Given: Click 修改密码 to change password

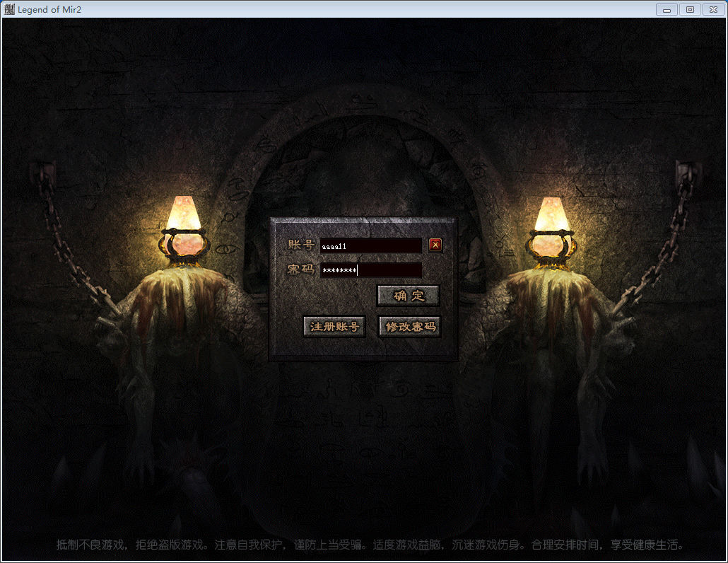Looking at the screenshot, I should pyautogui.click(x=410, y=327).
